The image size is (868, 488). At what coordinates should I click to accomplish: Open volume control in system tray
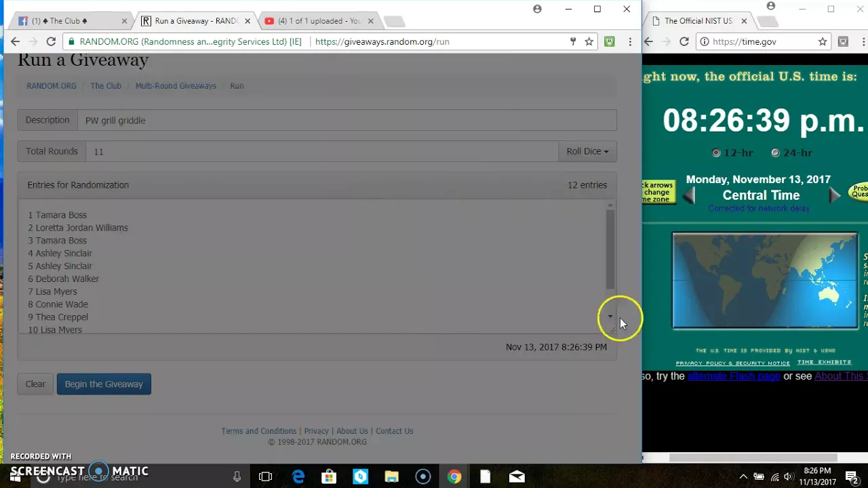[789, 476]
